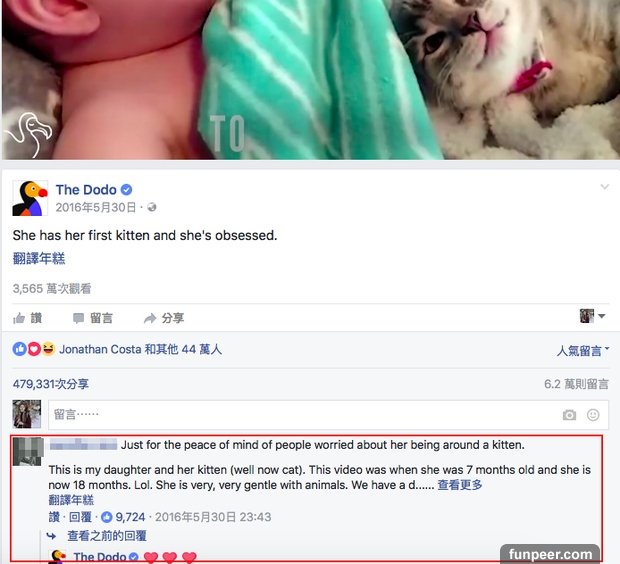Expand 查看之前的回覆 previous replies
Viewport: 620px width, 564px height.
click(x=107, y=536)
